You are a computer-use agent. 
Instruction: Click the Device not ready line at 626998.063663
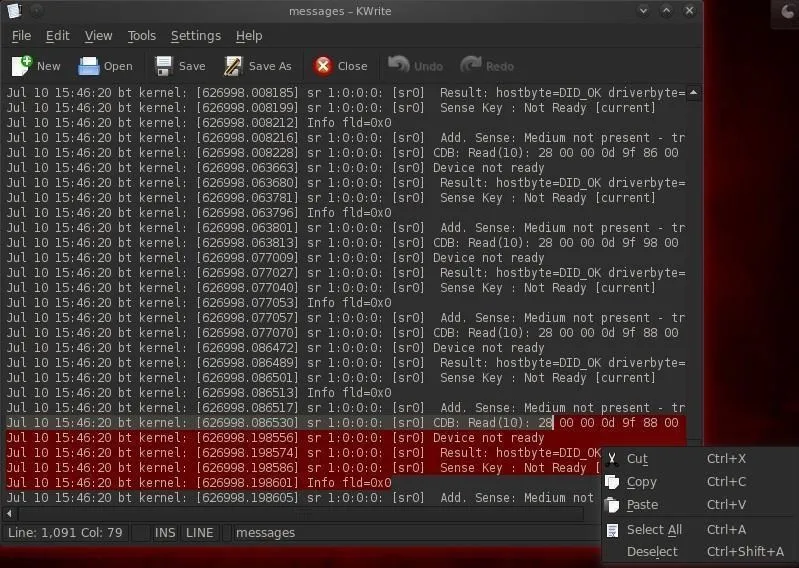coord(275,168)
